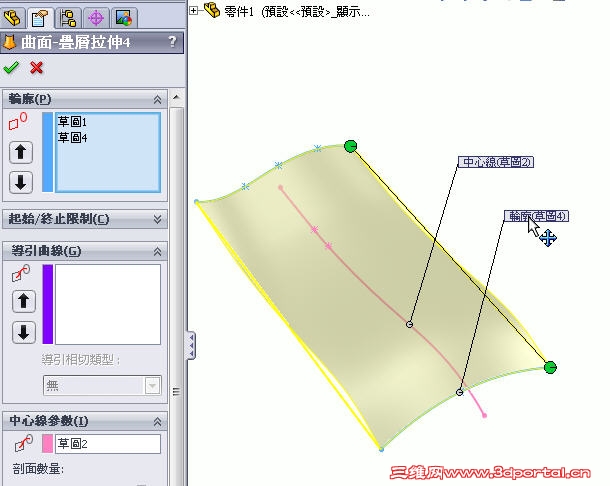
Task: Expand the 零件1 flyout tree node
Action: (193, 11)
